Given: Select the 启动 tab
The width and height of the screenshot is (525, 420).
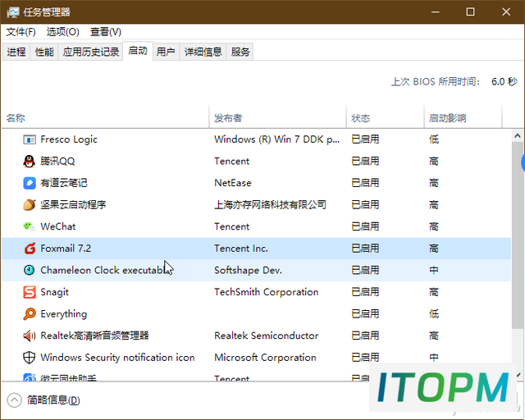Looking at the screenshot, I should click(138, 51).
